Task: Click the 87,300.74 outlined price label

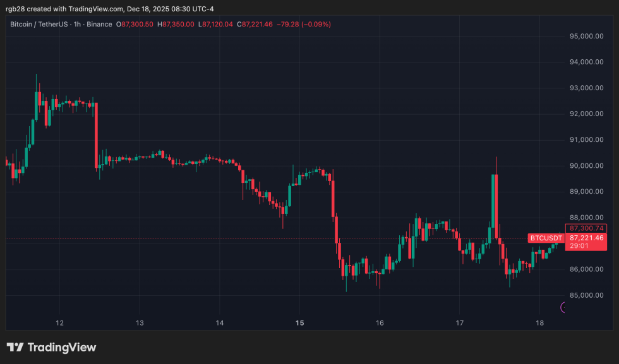Action: pyautogui.click(x=587, y=228)
